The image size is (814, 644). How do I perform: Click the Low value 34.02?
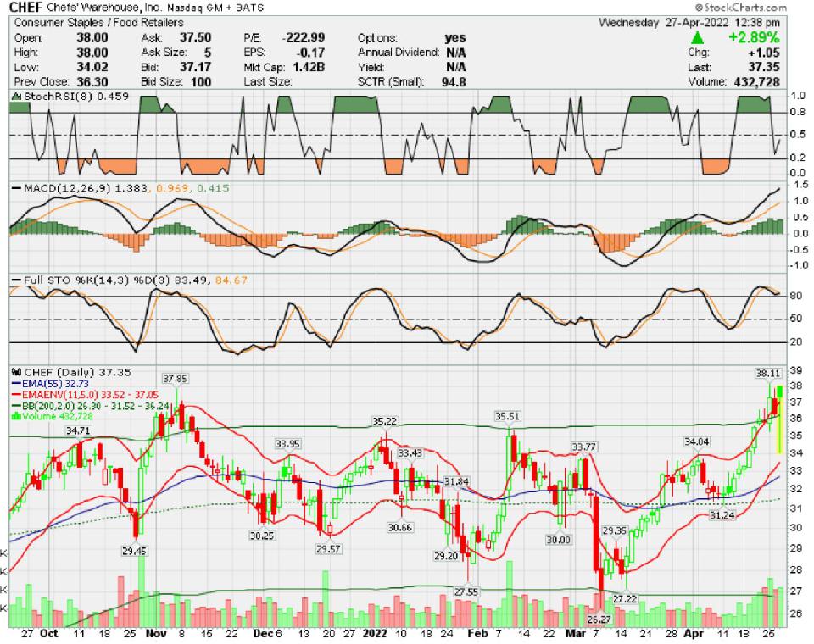coord(92,67)
